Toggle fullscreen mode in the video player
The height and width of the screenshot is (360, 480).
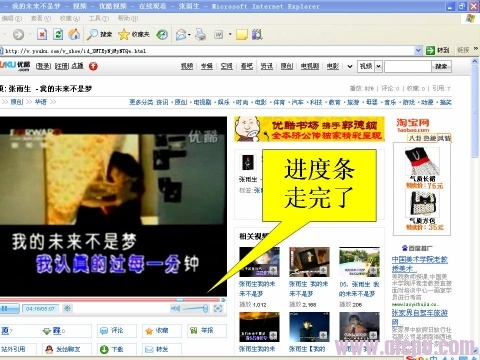point(218,308)
